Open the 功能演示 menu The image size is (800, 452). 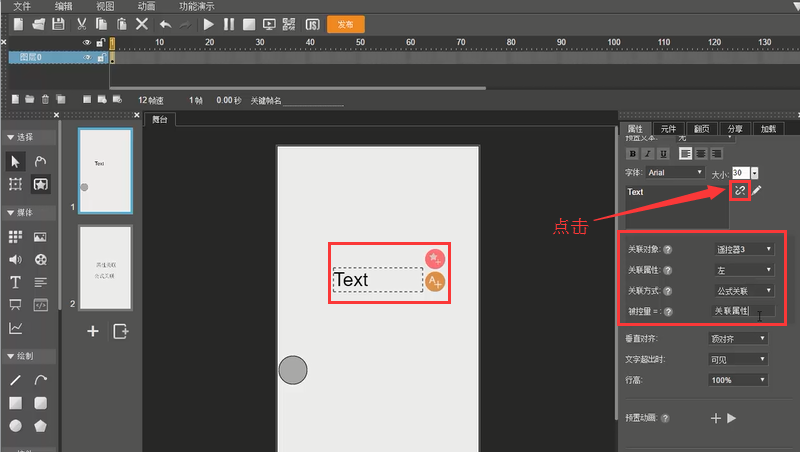(x=196, y=6)
